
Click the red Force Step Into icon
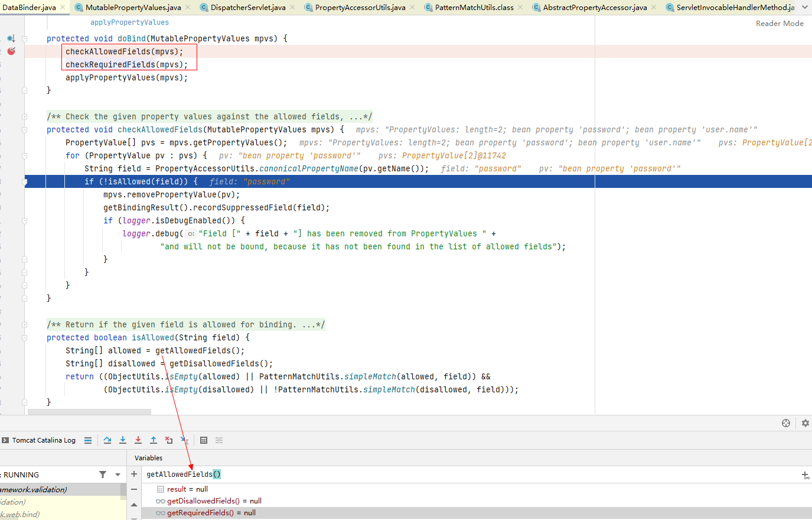coord(138,440)
